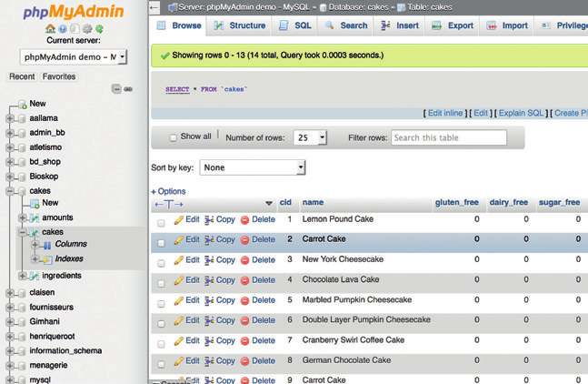Switch to the Structure tab

(240, 25)
